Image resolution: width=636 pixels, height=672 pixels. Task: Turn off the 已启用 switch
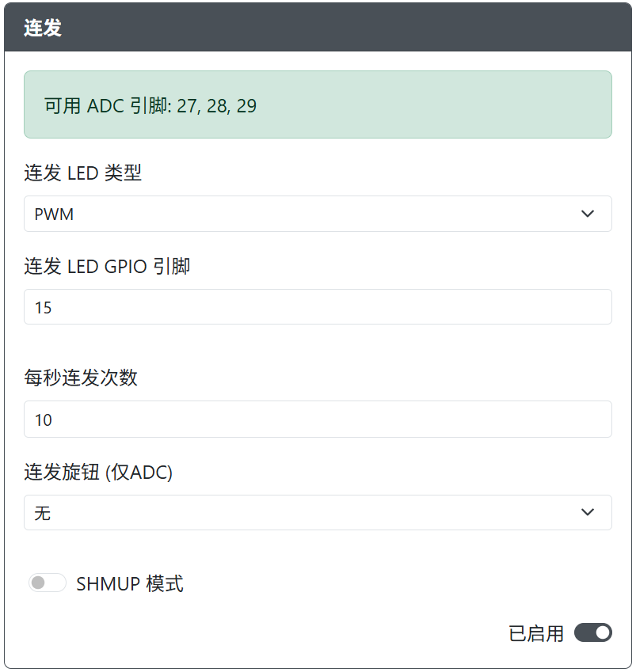(593, 632)
